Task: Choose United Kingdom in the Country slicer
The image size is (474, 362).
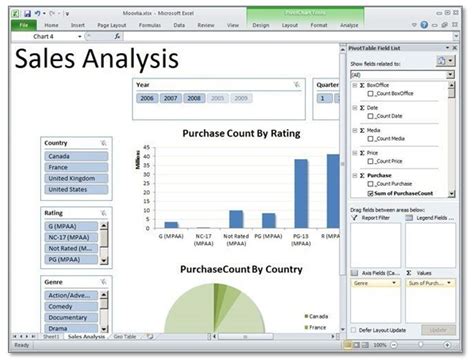Action: click(x=76, y=178)
